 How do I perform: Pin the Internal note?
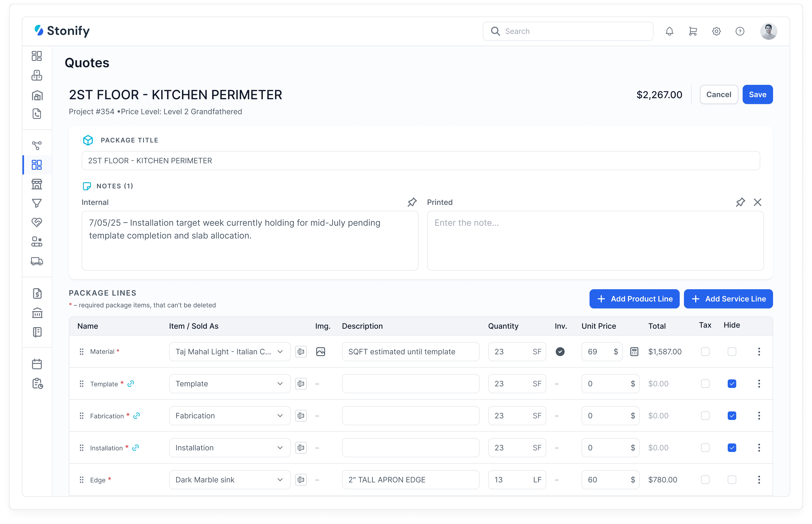pos(412,202)
